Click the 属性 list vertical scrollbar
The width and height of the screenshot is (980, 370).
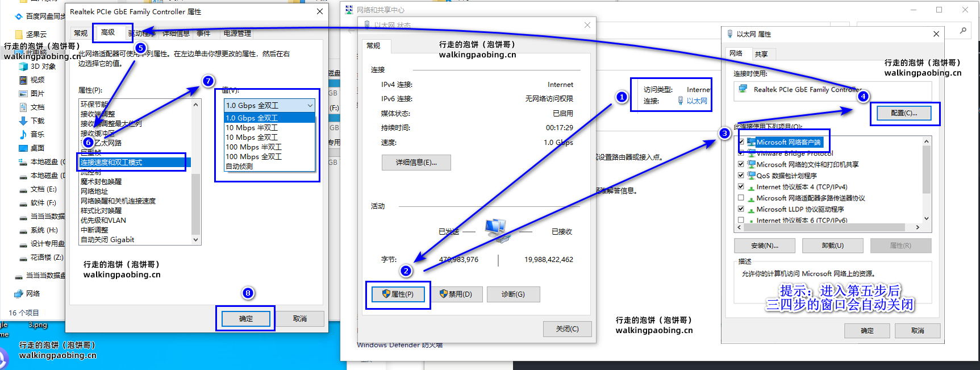[x=196, y=172]
